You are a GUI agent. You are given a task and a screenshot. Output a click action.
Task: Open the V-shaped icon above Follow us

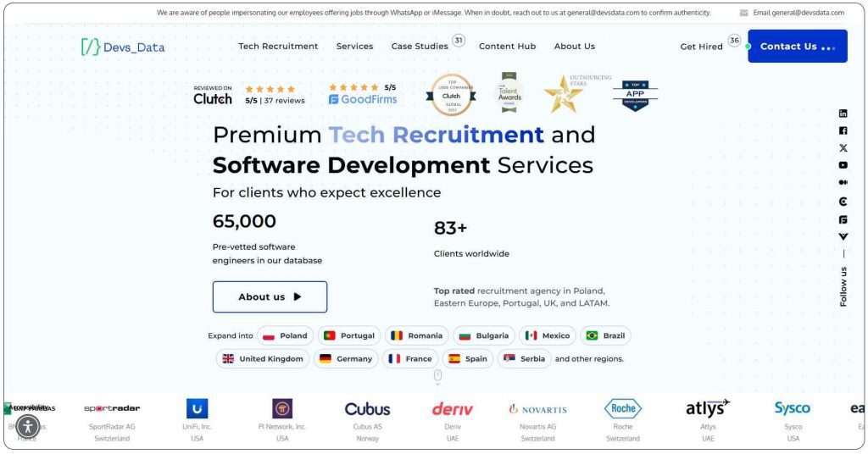[843, 236]
